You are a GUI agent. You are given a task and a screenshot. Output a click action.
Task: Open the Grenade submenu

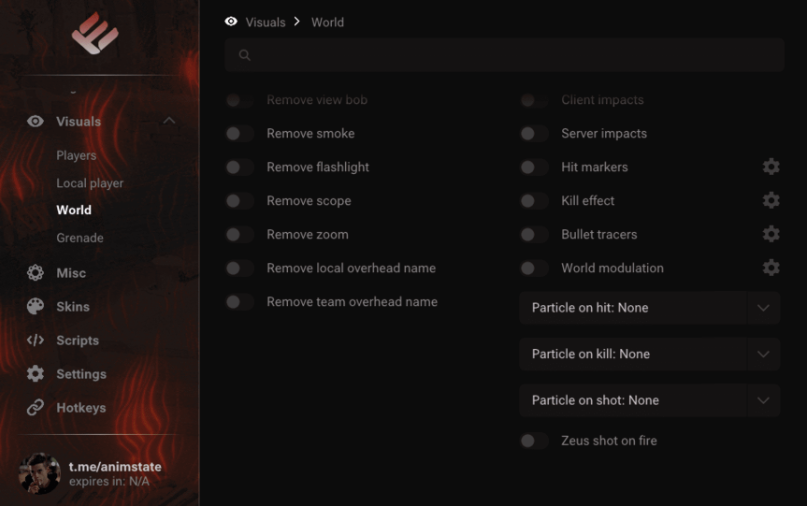80,238
